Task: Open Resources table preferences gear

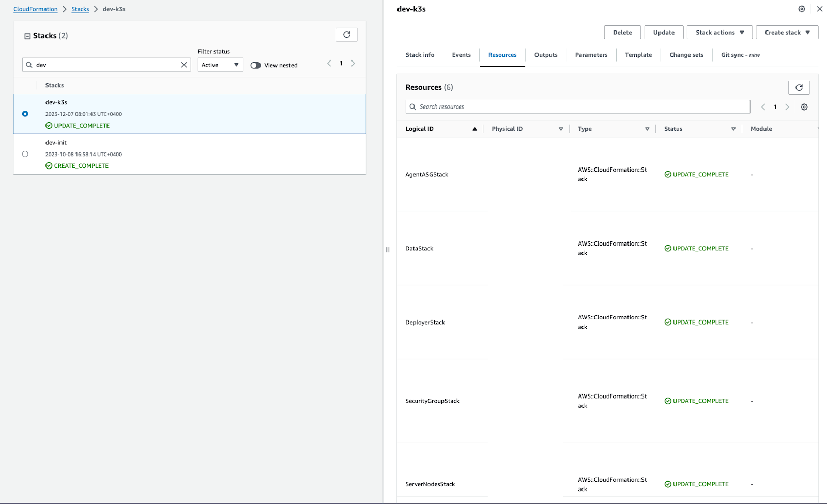Action: [804, 106]
